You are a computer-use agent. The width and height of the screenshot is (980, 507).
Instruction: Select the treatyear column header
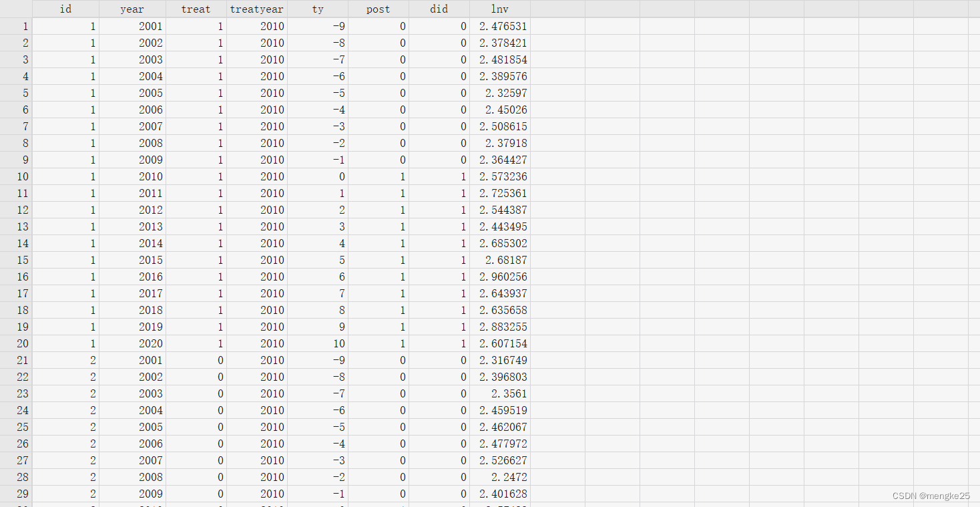[x=257, y=9]
